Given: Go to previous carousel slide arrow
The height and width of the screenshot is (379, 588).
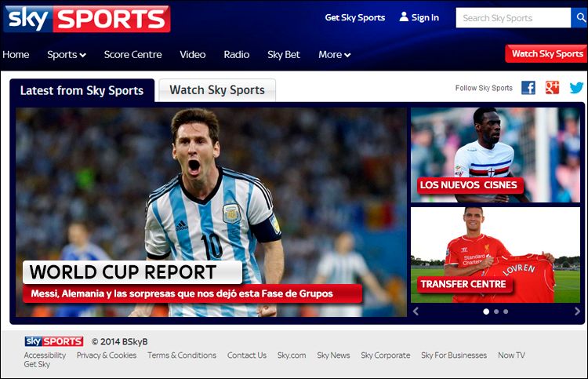Looking at the screenshot, I should pyautogui.click(x=416, y=311).
